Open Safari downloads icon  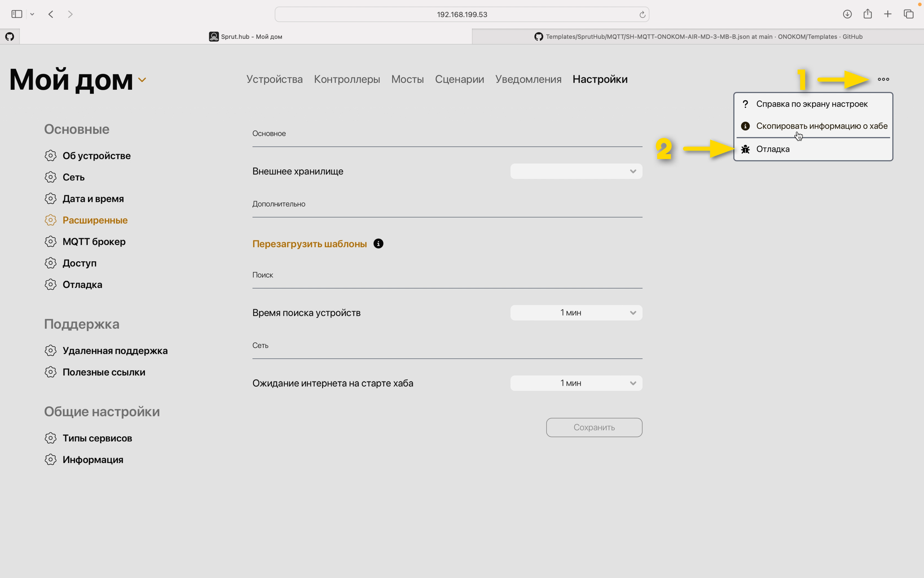[x=847, y=14]
